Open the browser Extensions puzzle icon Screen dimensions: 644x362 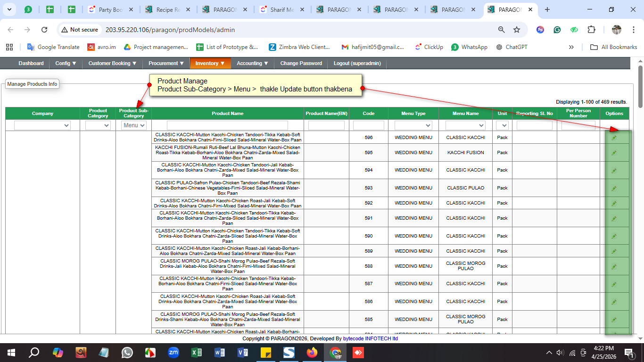pyautogui.click(x=591, y=30)
